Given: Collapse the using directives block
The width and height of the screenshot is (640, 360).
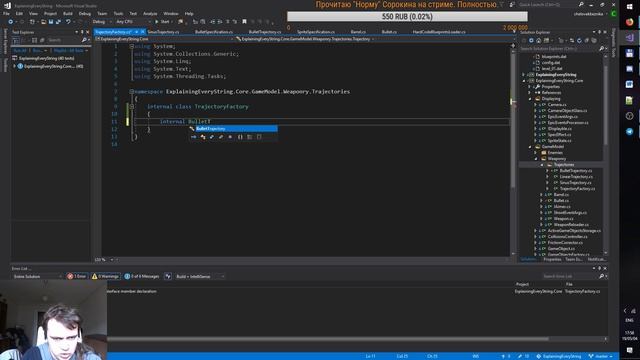Looking at the screenshot, I should click(131, 47).
